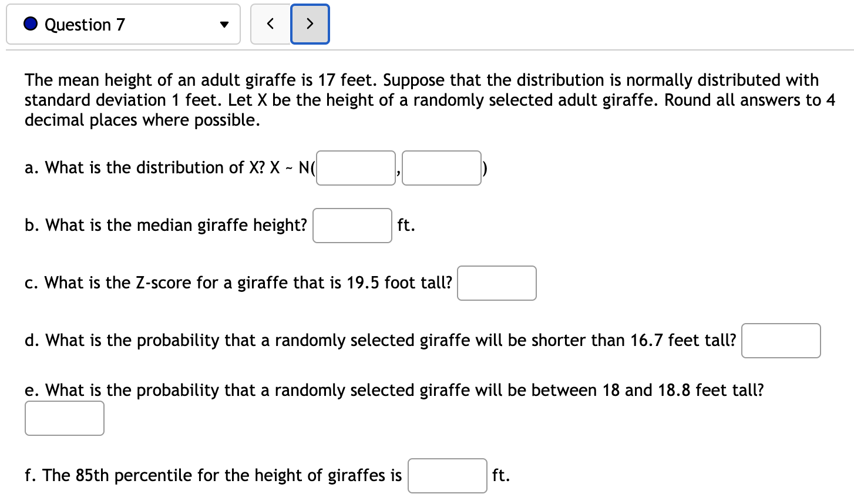The height and width of the screenshot is (504, 854).
Task: Click the probability field for part d
Action: (781, 341)
